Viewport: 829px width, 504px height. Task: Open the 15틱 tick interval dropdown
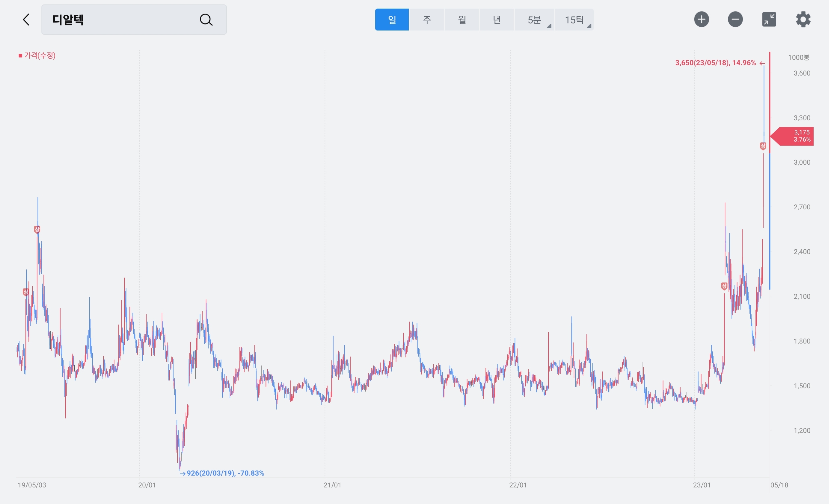coord(574,20)
